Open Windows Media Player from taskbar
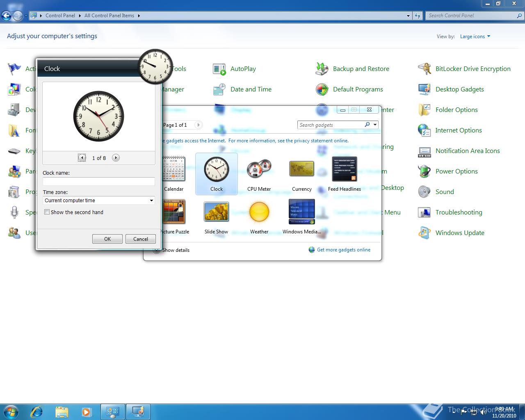 pyautogui.click(x=87, y=411)
